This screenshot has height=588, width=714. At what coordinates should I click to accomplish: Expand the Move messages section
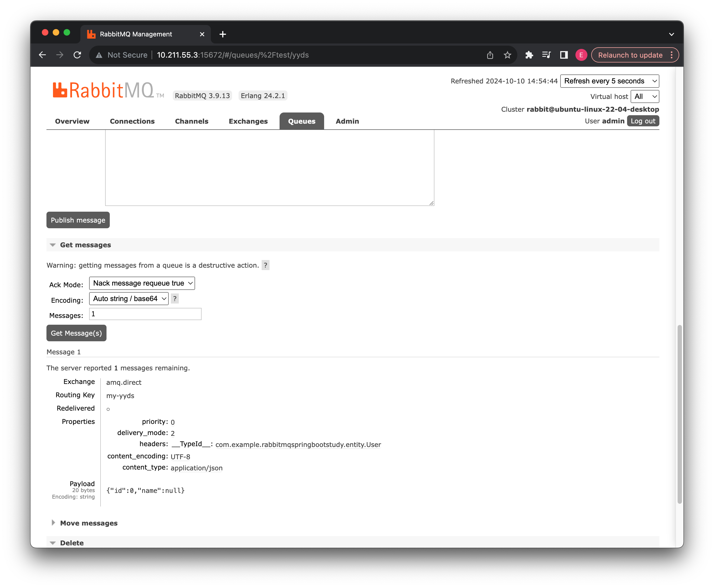pos(54,523)
